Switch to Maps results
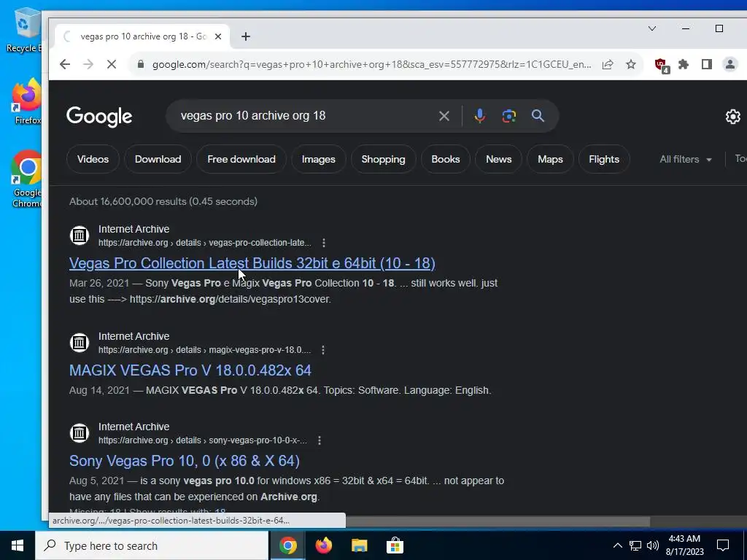This screenshot has width=747, height=560. [550, 160]
